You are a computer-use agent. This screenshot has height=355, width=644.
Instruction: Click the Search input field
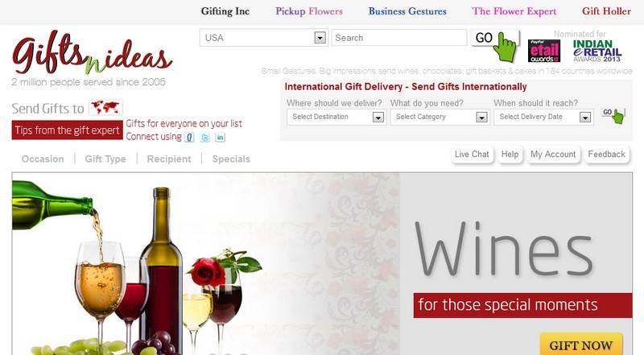click(x=399, y=38)
